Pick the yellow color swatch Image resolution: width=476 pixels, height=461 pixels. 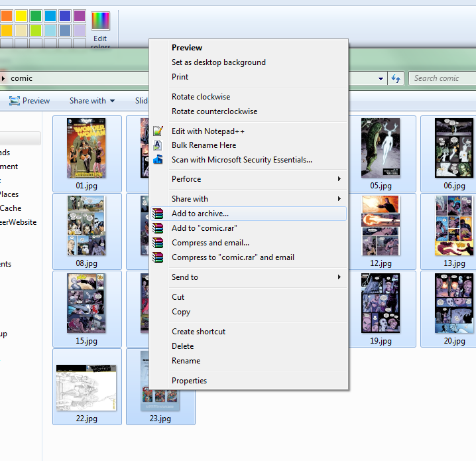(21, 16)
